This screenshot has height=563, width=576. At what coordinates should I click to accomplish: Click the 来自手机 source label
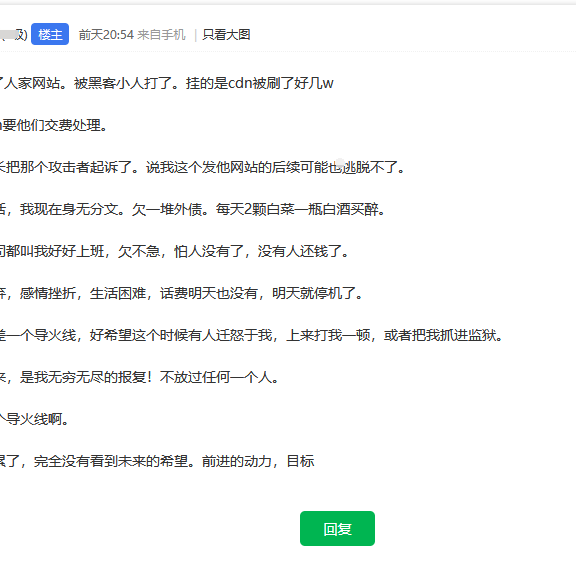[161, 35]
